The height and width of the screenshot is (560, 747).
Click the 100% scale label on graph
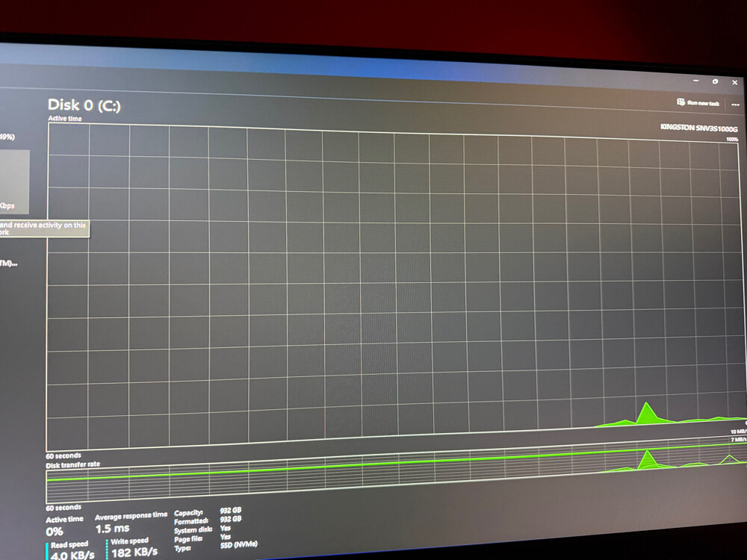[x=732, y=139]
